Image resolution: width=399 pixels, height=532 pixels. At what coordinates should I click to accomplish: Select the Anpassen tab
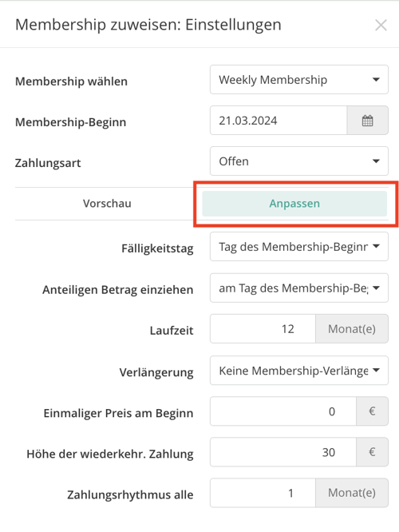(x=294, y=204)
